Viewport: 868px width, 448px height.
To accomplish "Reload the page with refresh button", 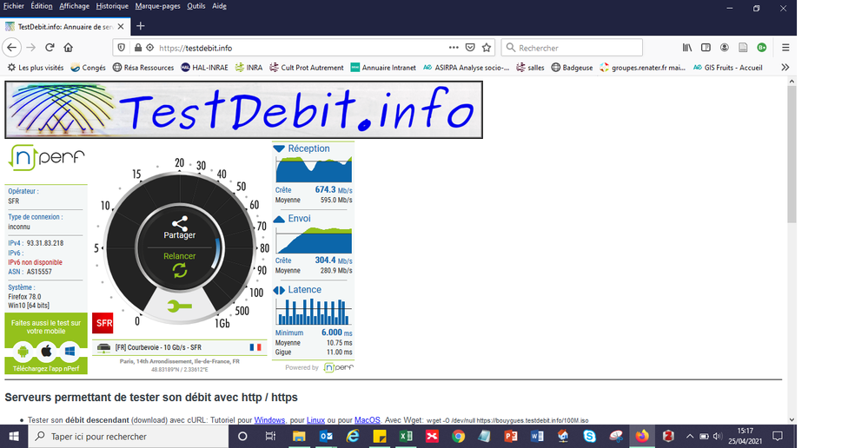I will click(50, 48).
